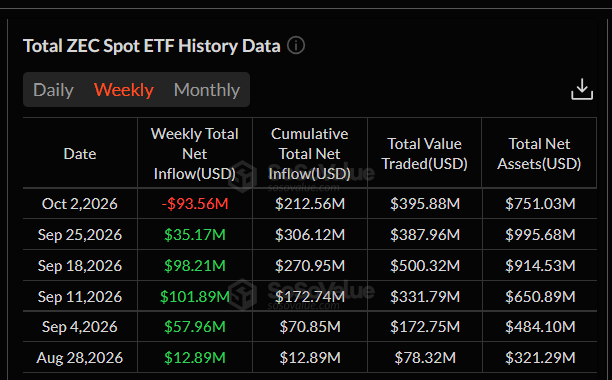Click the Total ZEC Spot ETF History Data title
The width and height of the screenshot is (612, 380).
pyautogui.click(x=152, y=46)
